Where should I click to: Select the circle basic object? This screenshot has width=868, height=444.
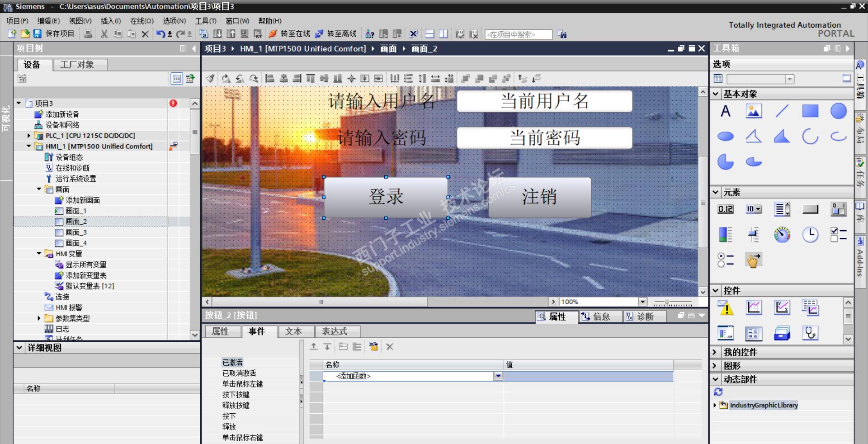coord(839,111)
